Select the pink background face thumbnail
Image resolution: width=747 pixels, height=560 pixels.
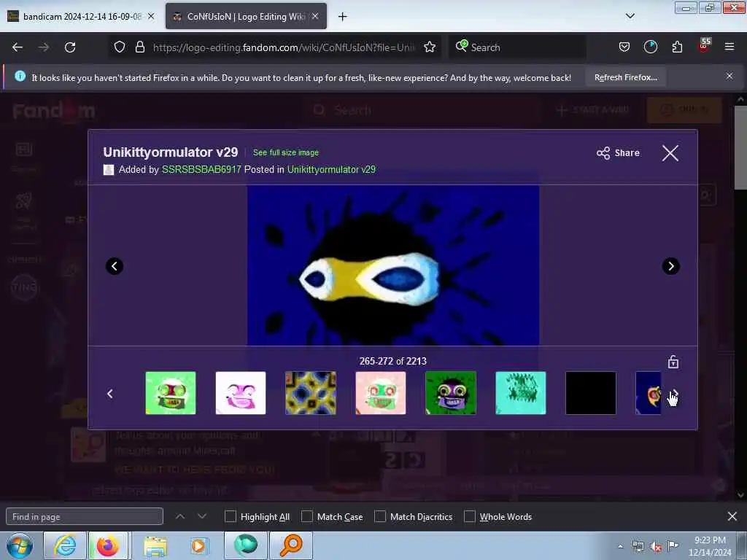381,393
